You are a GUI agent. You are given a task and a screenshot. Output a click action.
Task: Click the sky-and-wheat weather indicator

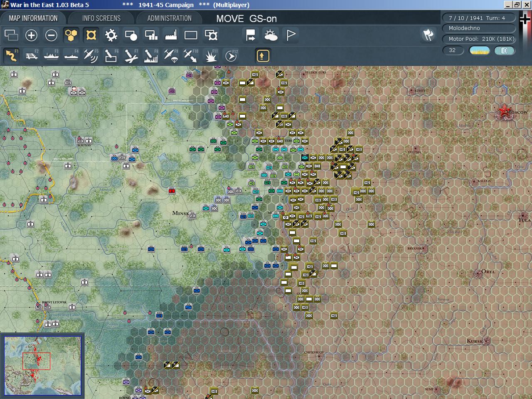479,50
